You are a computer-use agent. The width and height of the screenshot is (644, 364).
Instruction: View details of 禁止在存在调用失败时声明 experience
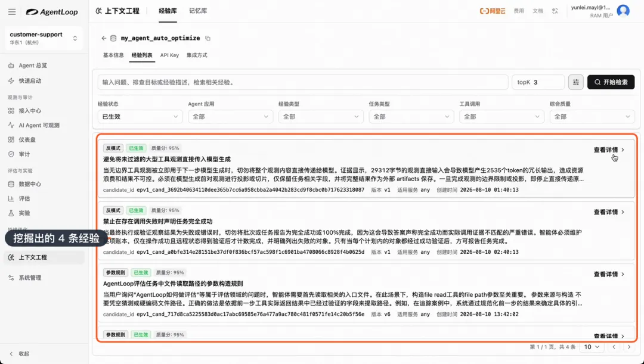609,212
